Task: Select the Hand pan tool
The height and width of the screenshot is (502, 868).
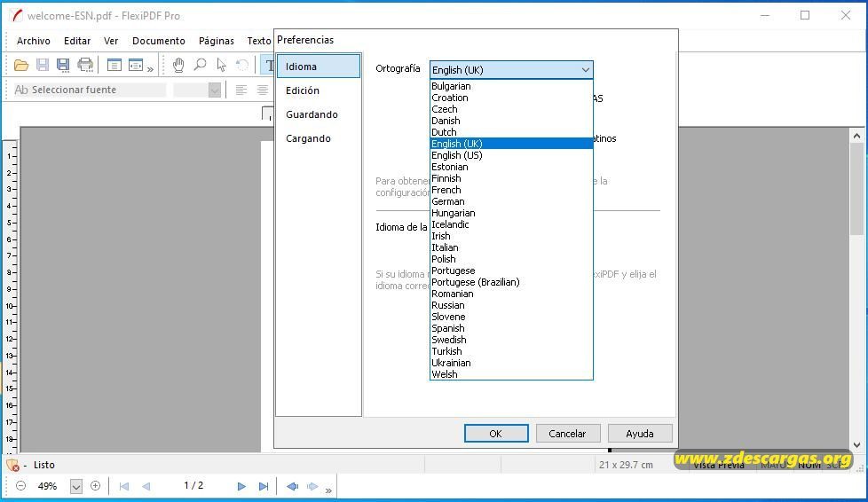Action: click(x=178, y=65)
